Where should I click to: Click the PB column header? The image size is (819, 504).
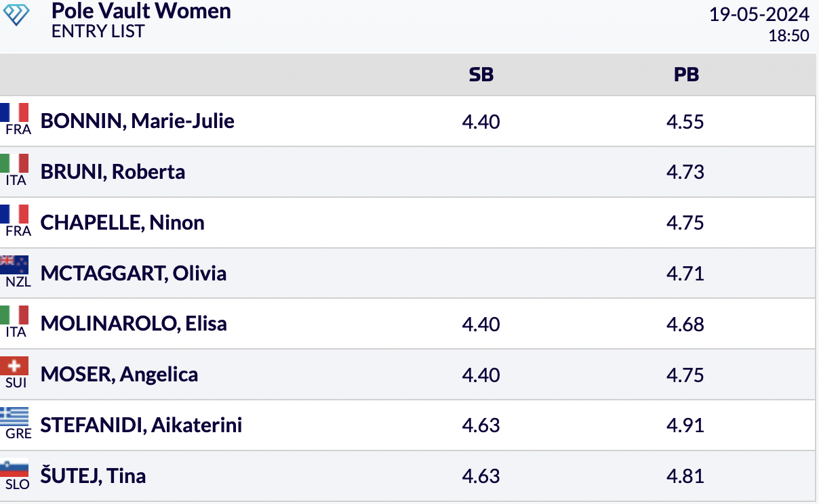686,75
